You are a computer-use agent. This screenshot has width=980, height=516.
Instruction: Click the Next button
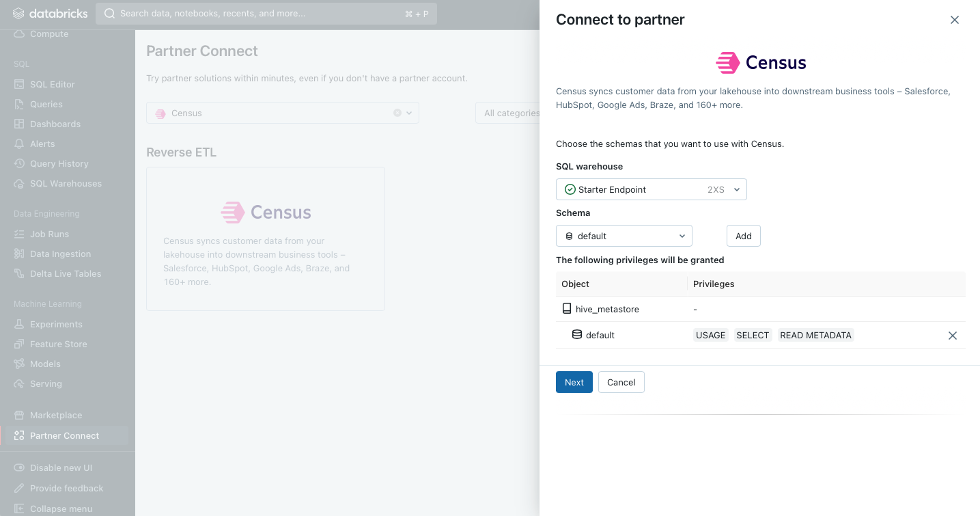click(x=574, y=382)
